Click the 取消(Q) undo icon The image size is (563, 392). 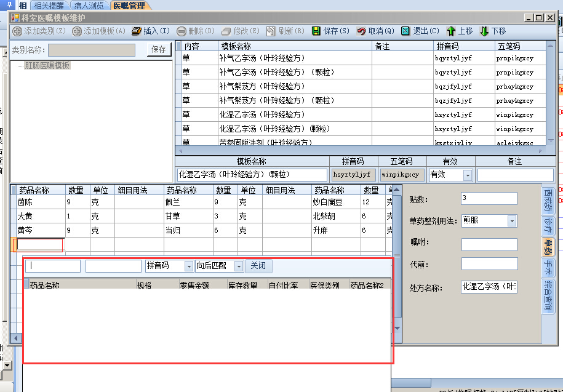click(x=361, y=31)
